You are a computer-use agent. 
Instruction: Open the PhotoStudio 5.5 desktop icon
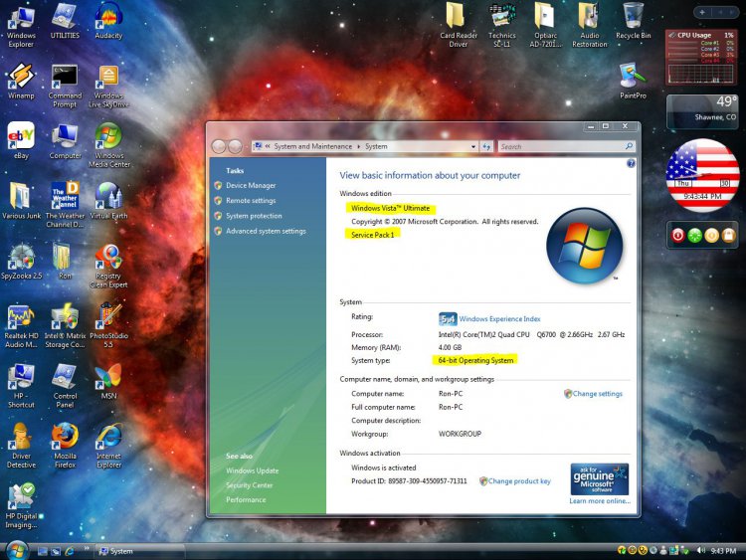click(108, 326)
